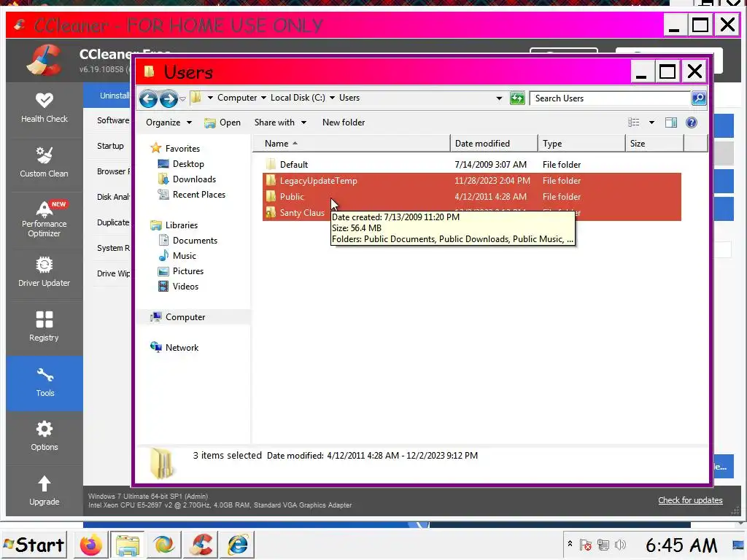
Task: Expand the Computer breadcrumb arrow
Action: click(263, 98)
